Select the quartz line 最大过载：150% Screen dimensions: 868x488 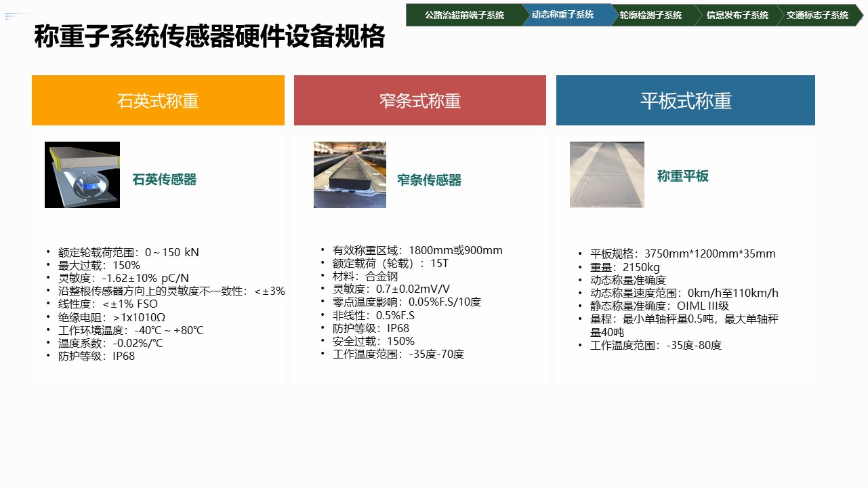coord(99,265)
